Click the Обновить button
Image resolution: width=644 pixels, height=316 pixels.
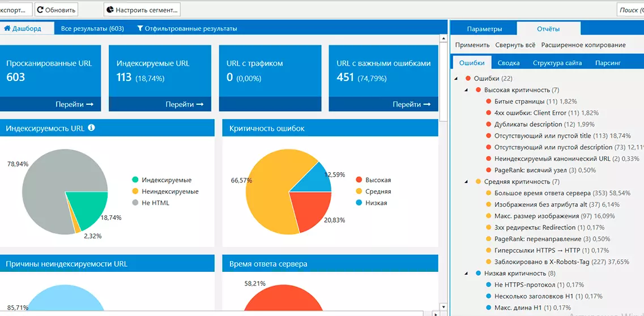[x=56, y=10]
